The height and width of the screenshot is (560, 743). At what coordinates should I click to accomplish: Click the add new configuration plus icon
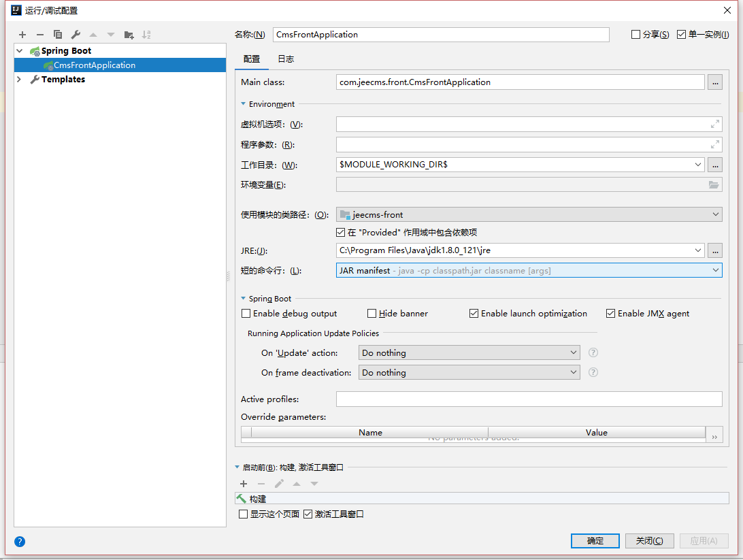pyautogui.click(x=22, y=35)
